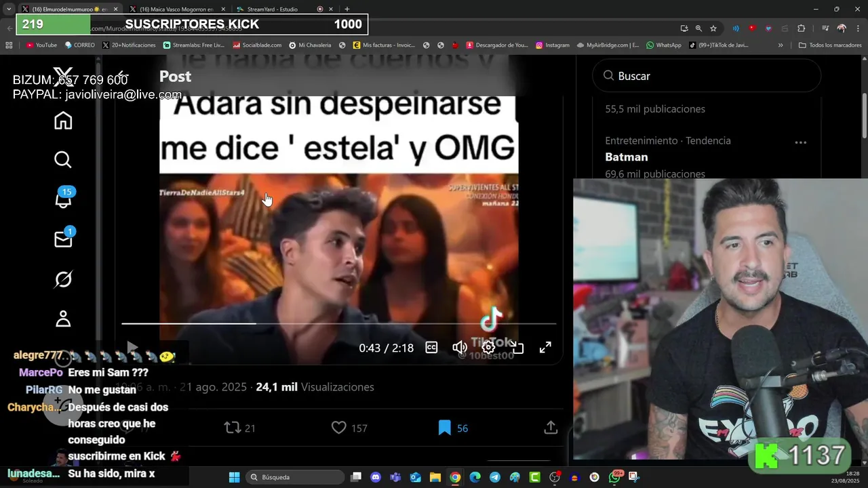Open Windows Start menu
Viewport: 868px width, 488px height.
[234, 477]
